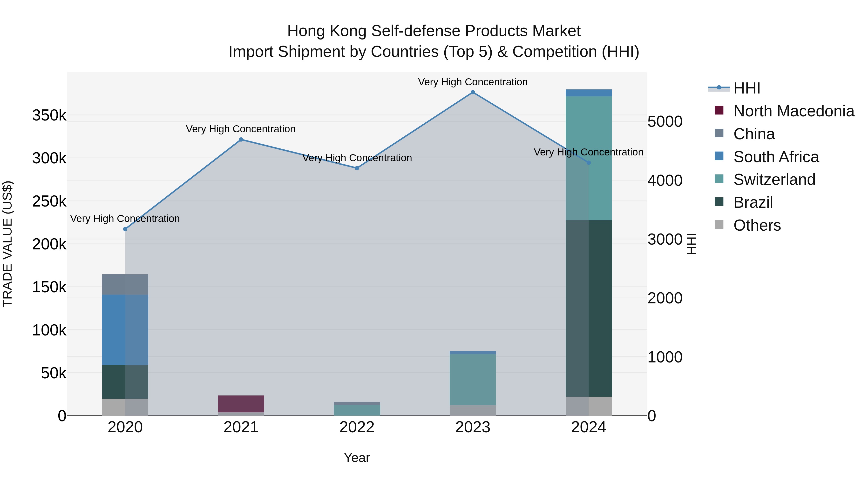Click the 2020 South Africa bar segment
The height and width of the screenshot is (488, 868).
point(125,330)
